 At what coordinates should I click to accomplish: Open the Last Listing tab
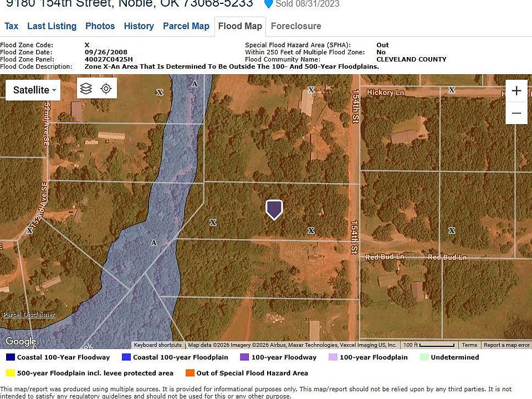click(52, 26)
